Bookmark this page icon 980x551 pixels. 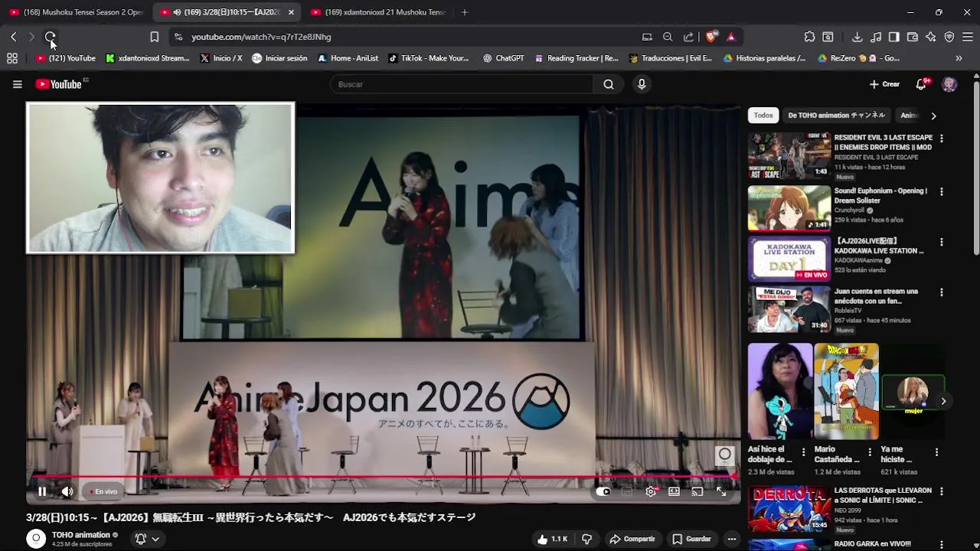tap(154, 37)
